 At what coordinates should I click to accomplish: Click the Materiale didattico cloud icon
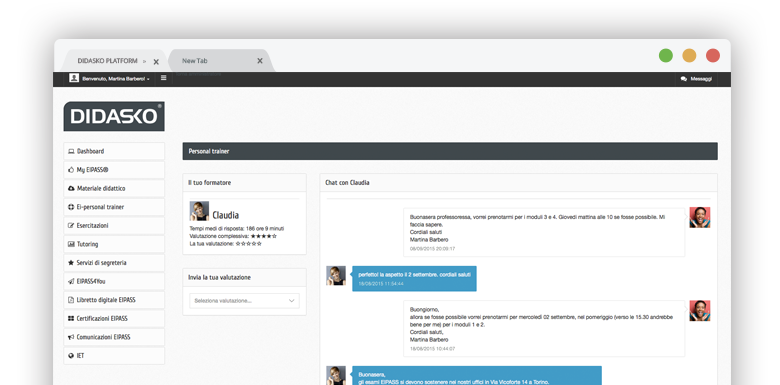(x=71, y=189)
